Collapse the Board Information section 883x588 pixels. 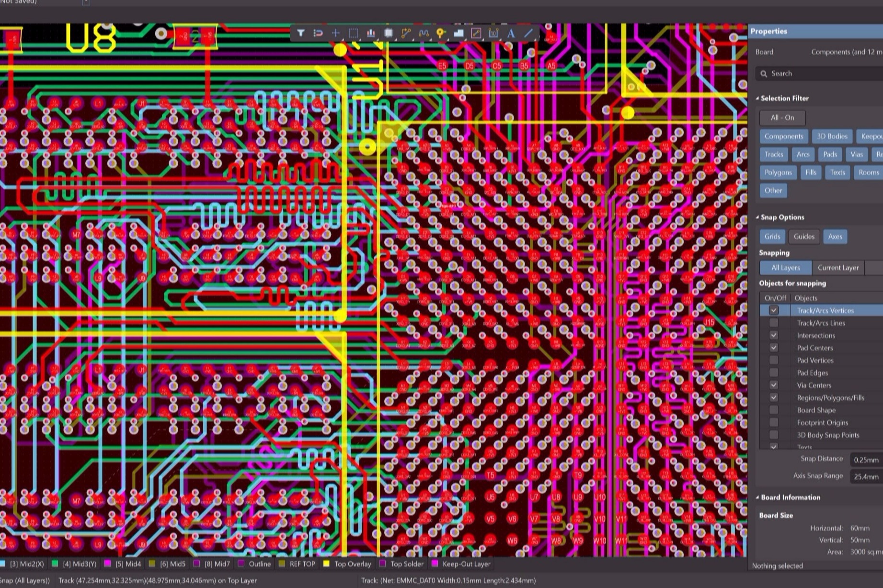(x=757, y=498)
